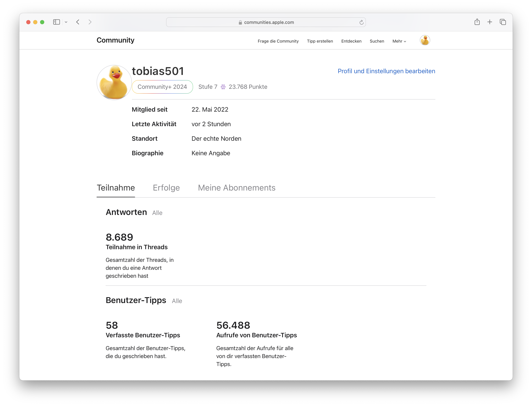Switch to Meine Abonnements tab
The height and width of the screenshot is (406, 532).
pos(237,188)
